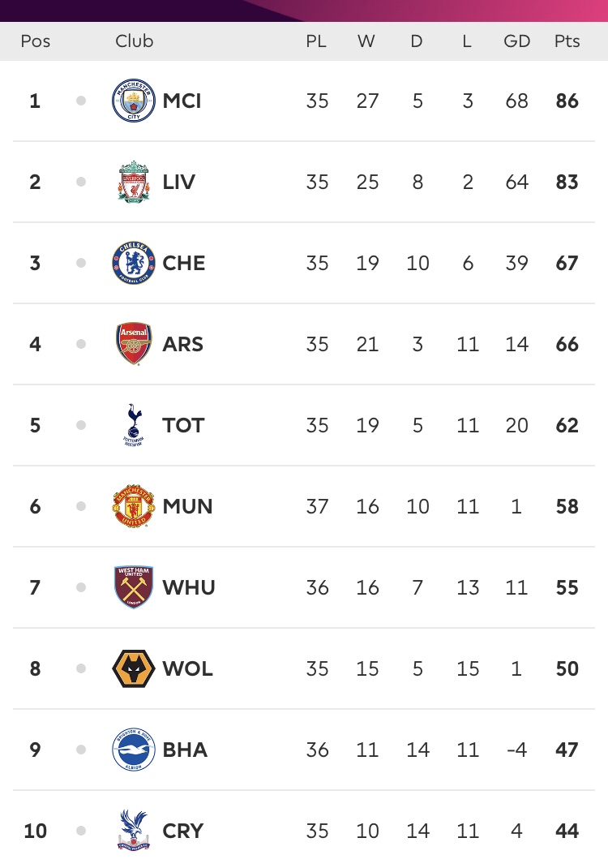The width and height of the screenshot is (608, 868).
Task: Open the Chelsea club badge
Action: point(133,263)
